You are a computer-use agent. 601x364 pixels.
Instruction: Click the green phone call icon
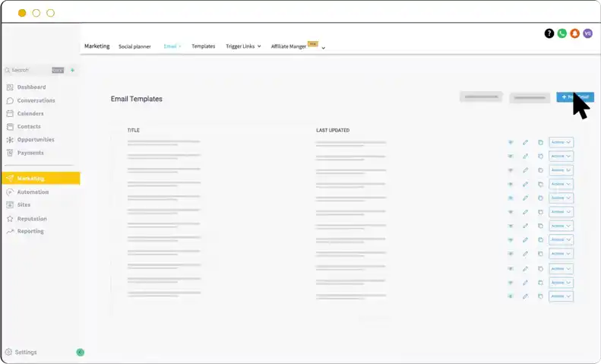click(562, 33)
